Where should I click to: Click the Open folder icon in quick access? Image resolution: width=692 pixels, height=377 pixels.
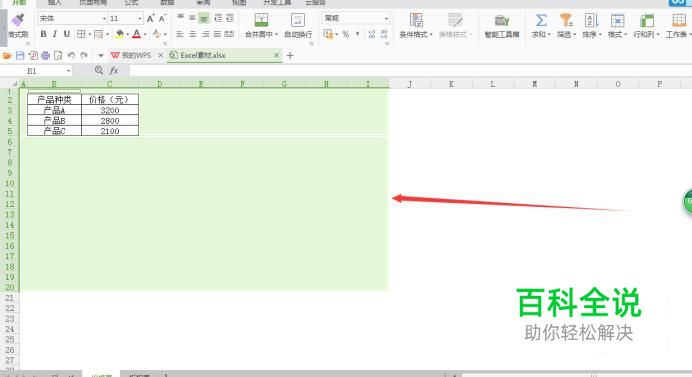(x=7, y=56)
